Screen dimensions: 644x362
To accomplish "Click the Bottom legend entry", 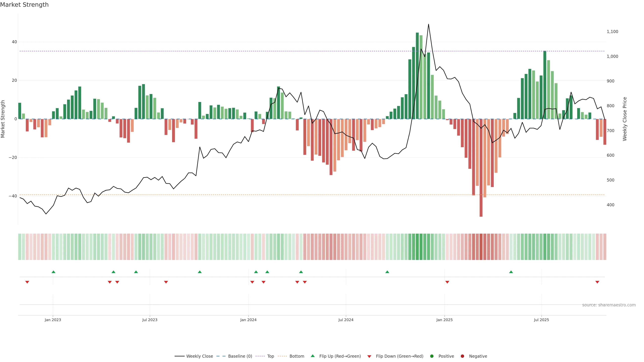I will 297,356.
